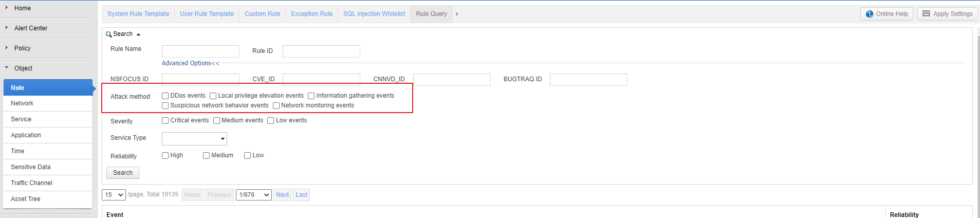Enable the DDos events checkbox
This screenshot has width=980, height=218.
pyautogui.click(x=165, y=96)
